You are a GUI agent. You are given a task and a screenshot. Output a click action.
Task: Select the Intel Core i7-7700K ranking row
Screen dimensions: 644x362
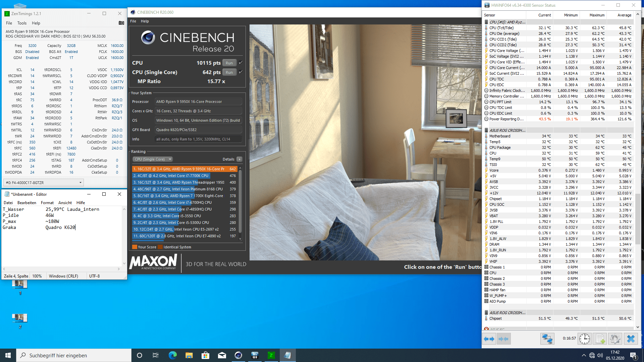coord(184,176)
